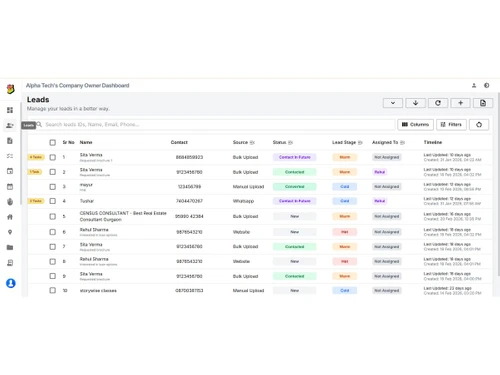This screenshot has width=500, height=375.
Task: Click the magnifier icon in the search bar
Action: click(x=39, y=124)
